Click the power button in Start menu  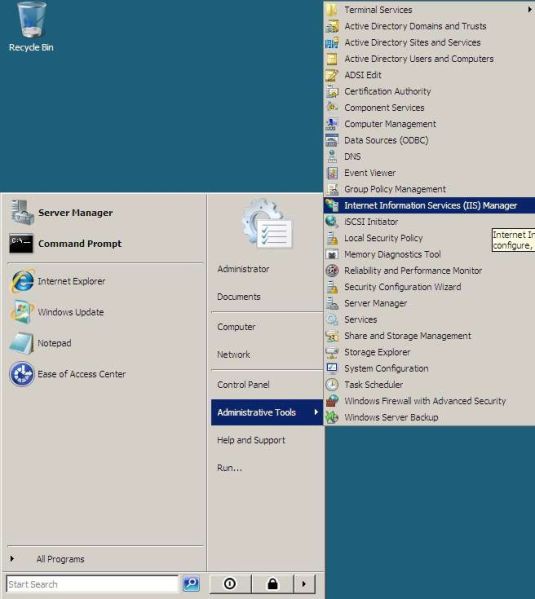[230, 584]
